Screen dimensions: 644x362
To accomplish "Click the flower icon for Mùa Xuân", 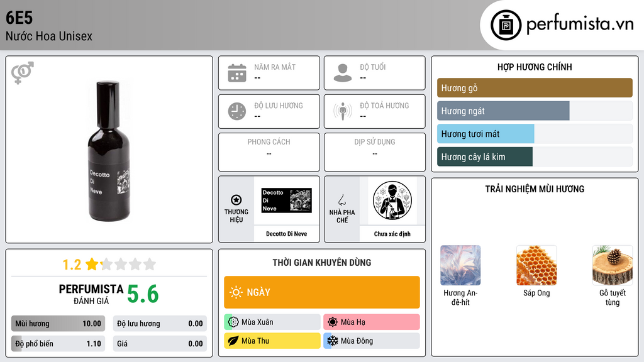I will [x=233, y=322].
